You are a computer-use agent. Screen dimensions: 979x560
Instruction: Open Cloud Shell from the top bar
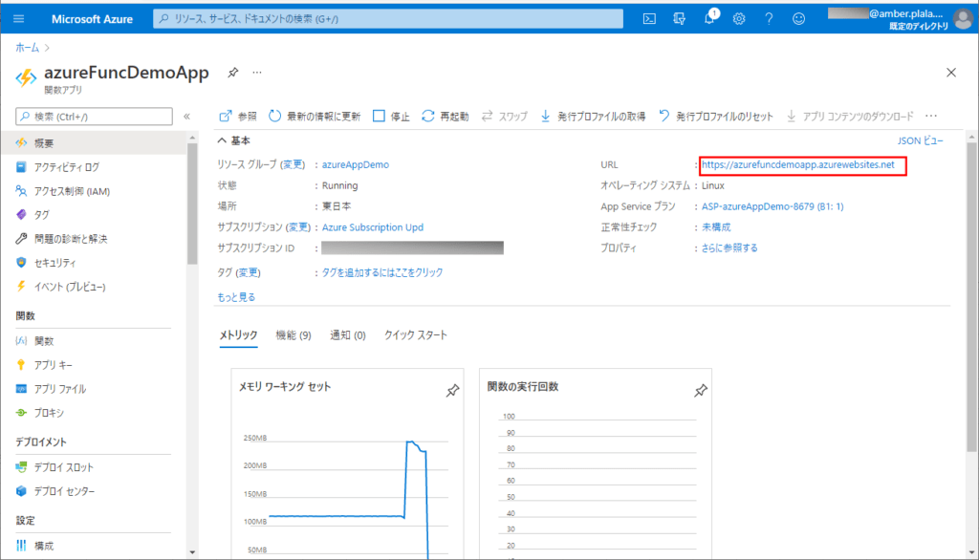click(652, 18)
